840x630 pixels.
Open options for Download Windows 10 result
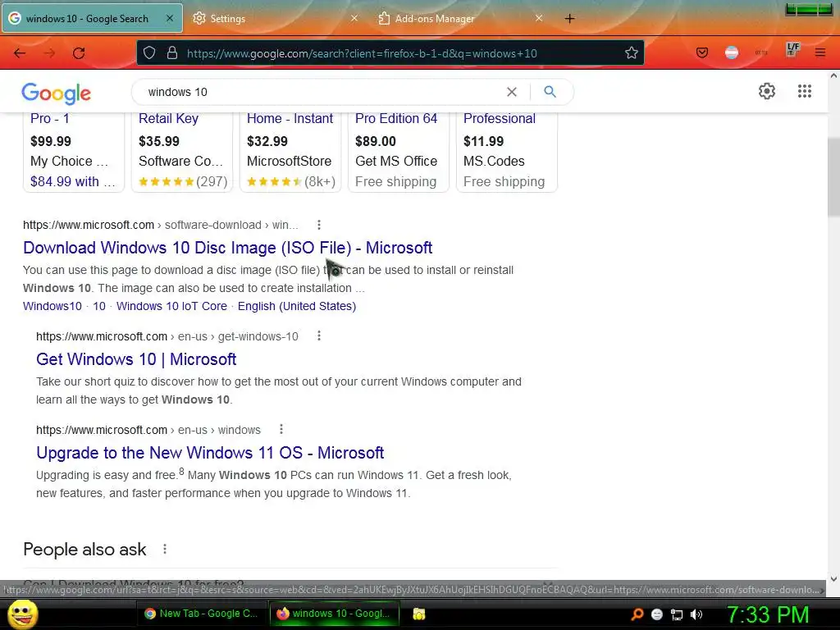click(319, 225)
